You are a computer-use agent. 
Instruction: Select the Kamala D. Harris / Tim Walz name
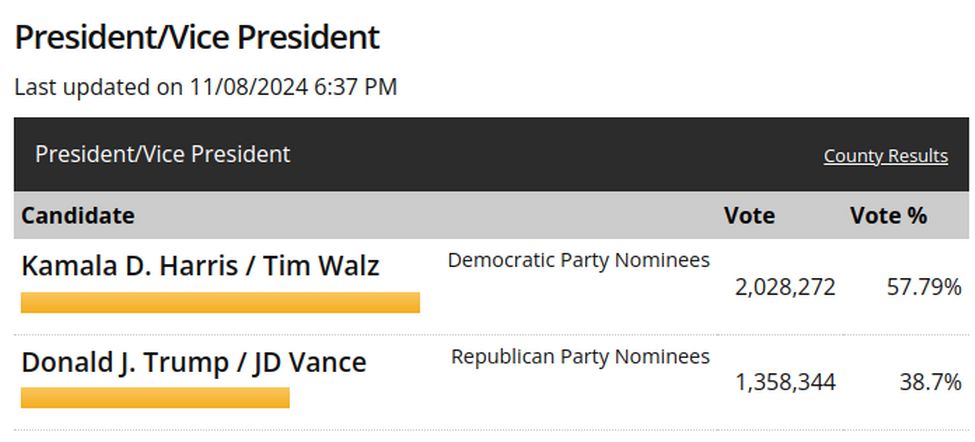(x=200, y=266)
